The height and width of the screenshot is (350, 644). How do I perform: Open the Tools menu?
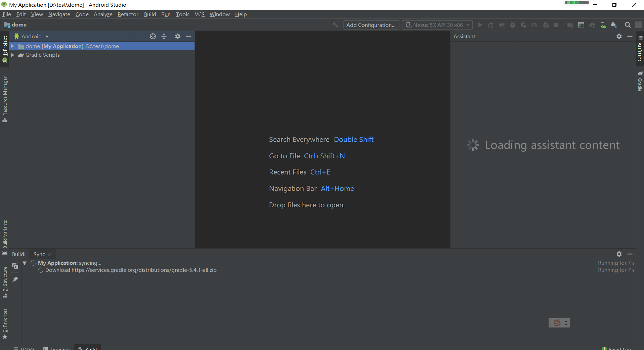point(183,14)
